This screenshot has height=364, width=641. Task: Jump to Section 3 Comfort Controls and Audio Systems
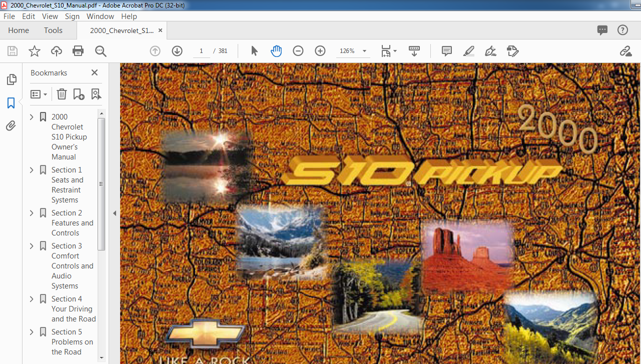(x=73, y=265)
